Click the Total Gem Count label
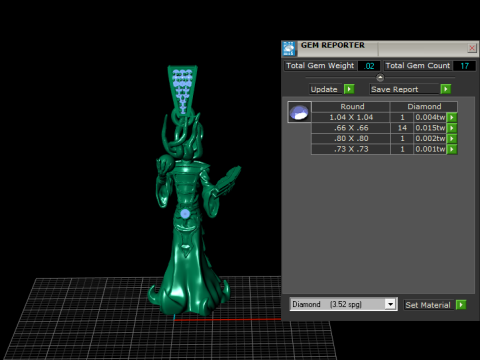The height and width of the screenshot is (360, 480). coord(418,66)
